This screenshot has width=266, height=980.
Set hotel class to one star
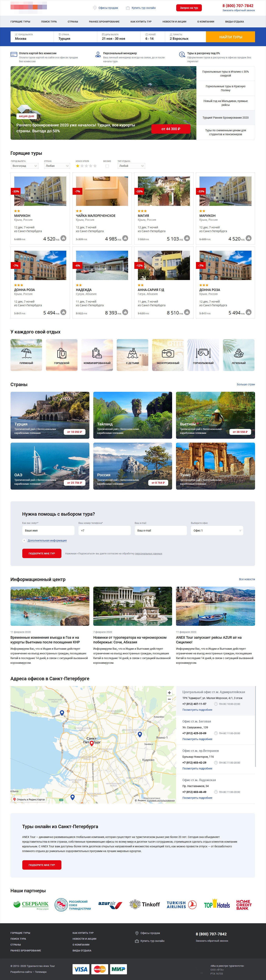coord(77,166)
